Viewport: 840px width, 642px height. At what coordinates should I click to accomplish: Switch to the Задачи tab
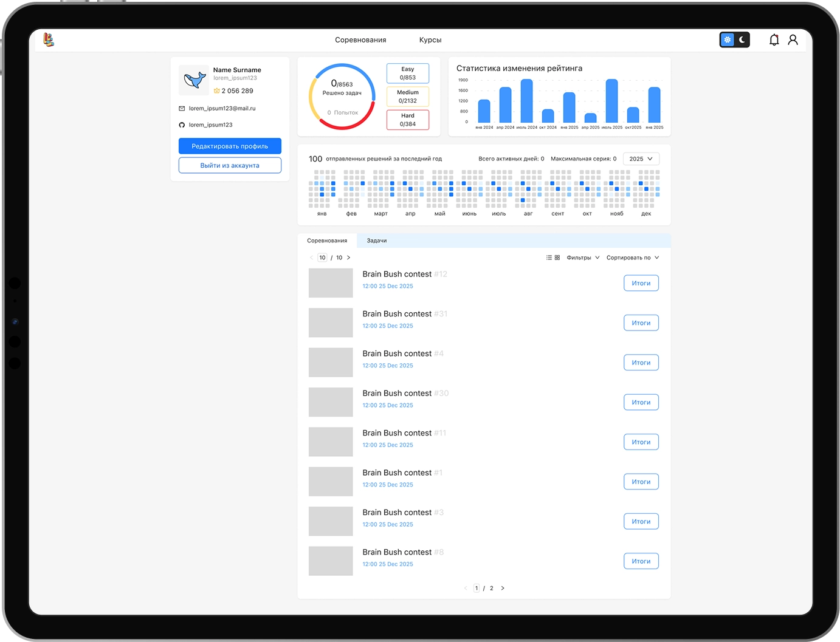[376, 241]
